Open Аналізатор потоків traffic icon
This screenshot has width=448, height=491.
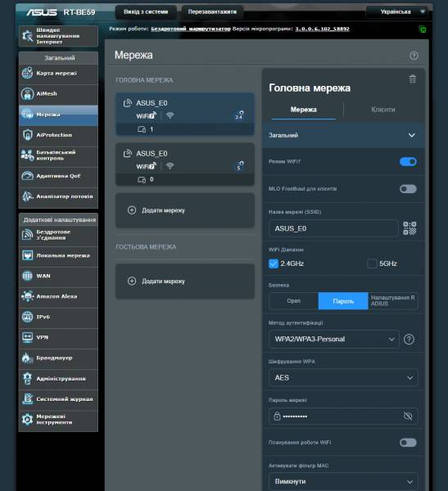(x=27, y=196)
